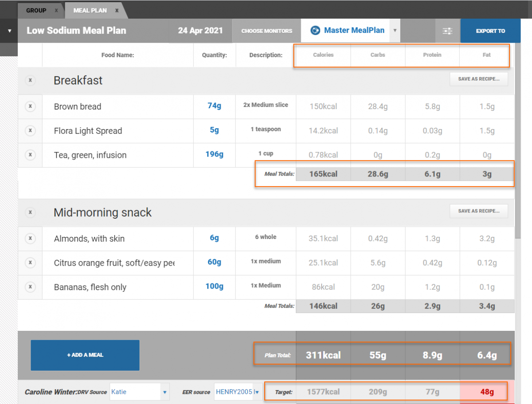Screen dimensions: 532x404
Task: Delete the Flora Light Spread item
Action: pos(30,131)
